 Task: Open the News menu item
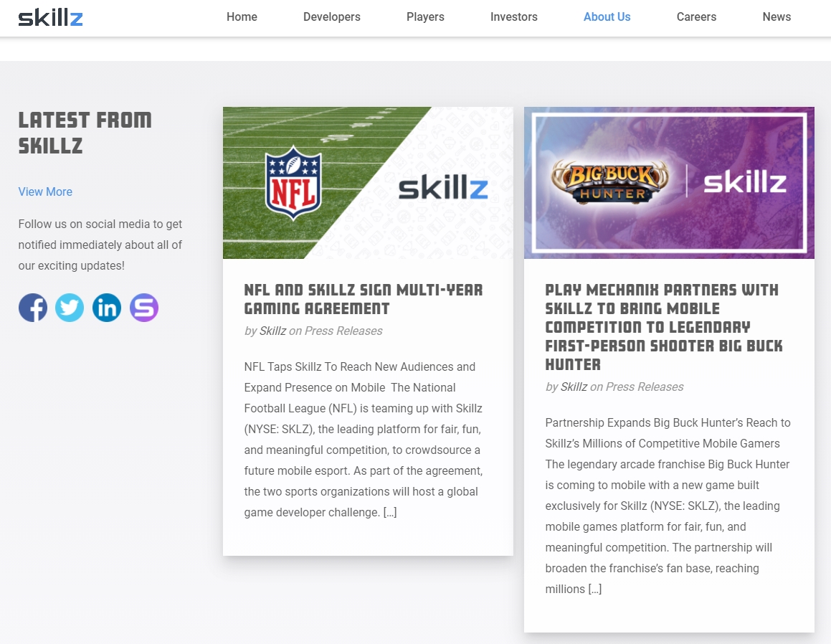click(777, 17)
